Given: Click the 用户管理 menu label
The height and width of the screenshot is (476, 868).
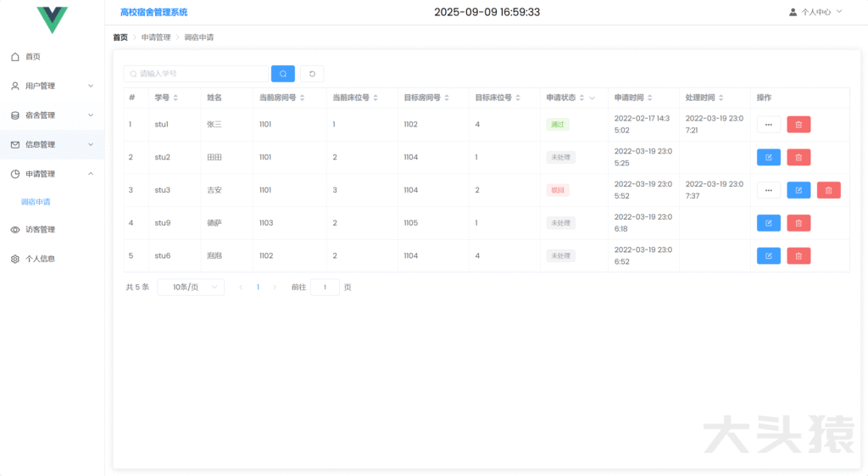Looking at the screenshot, I should tap(40, 86).
